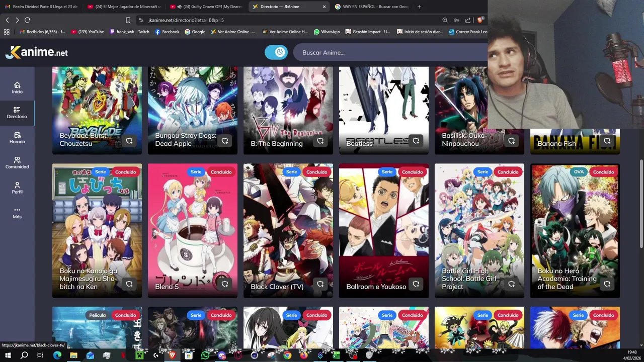
Task: Open the Comunidad sidebar icon
Action: (x=17, y=163)
